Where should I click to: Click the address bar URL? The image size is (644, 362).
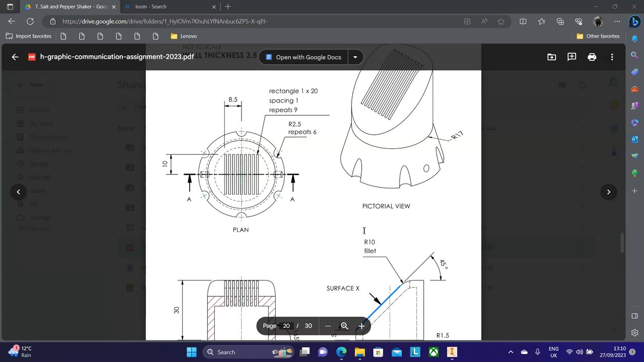(165, 21)
